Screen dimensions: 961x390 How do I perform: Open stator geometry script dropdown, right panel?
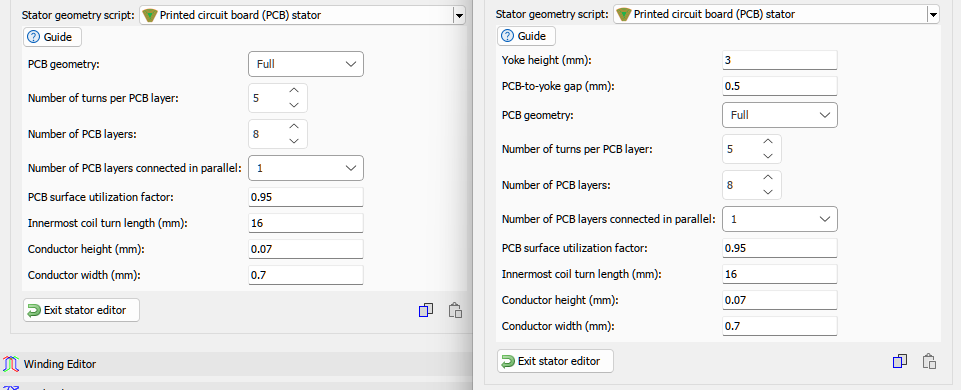click(x=932, y=14)
